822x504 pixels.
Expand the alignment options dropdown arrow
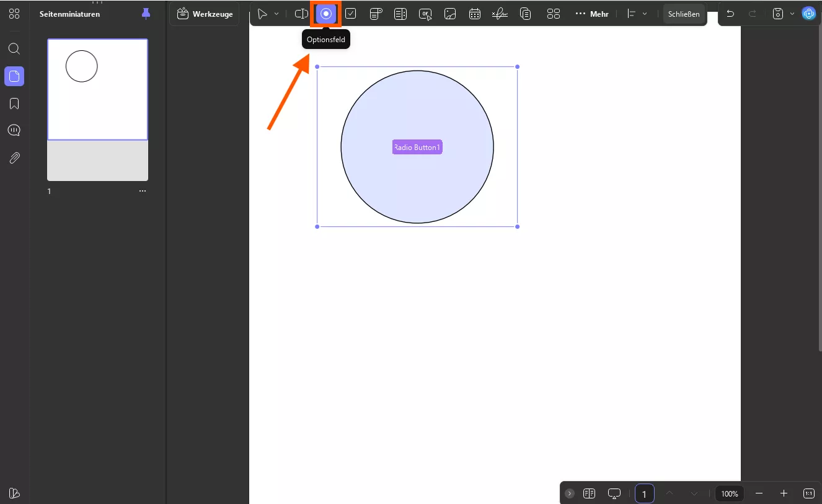coord(645,14)
